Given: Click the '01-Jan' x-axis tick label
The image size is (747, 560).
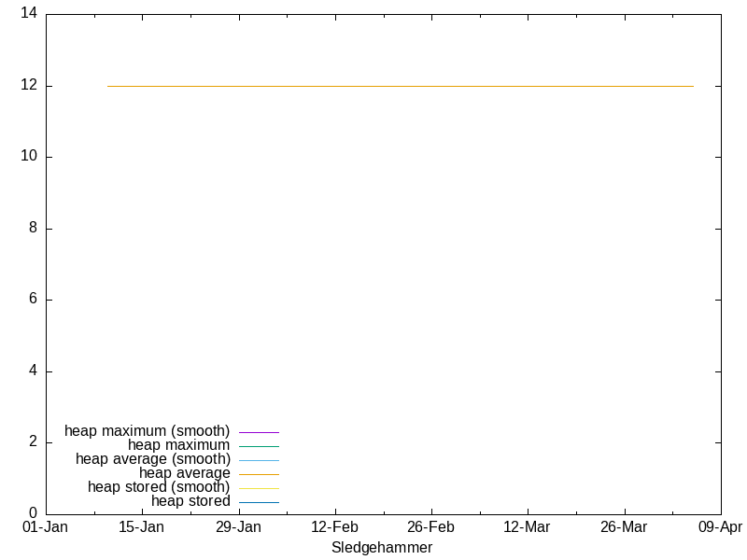Looking at the screenshot, I should tap(45, 527).
